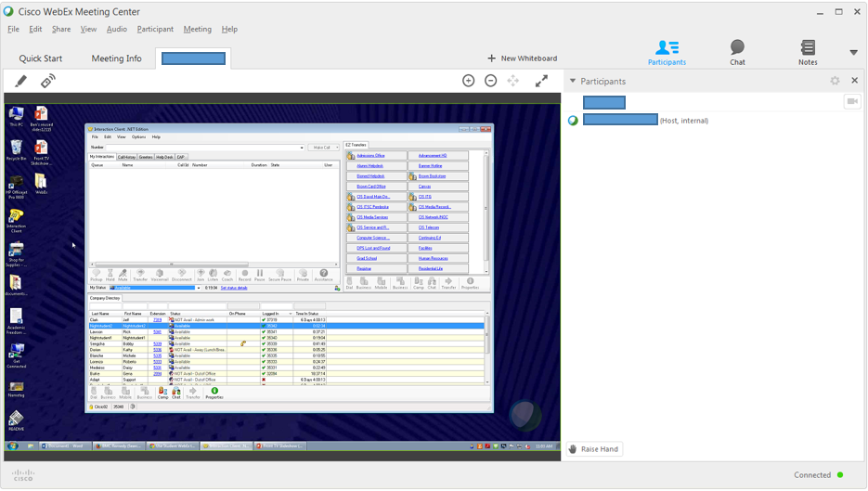Screen dimensions: 868x491
Task: Zoom out of the shared screen
Action: [x=490, y=81]
